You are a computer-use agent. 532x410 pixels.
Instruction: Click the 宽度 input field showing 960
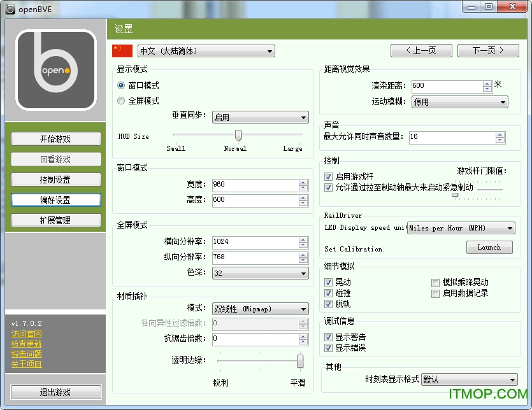(x=255, y=185)
